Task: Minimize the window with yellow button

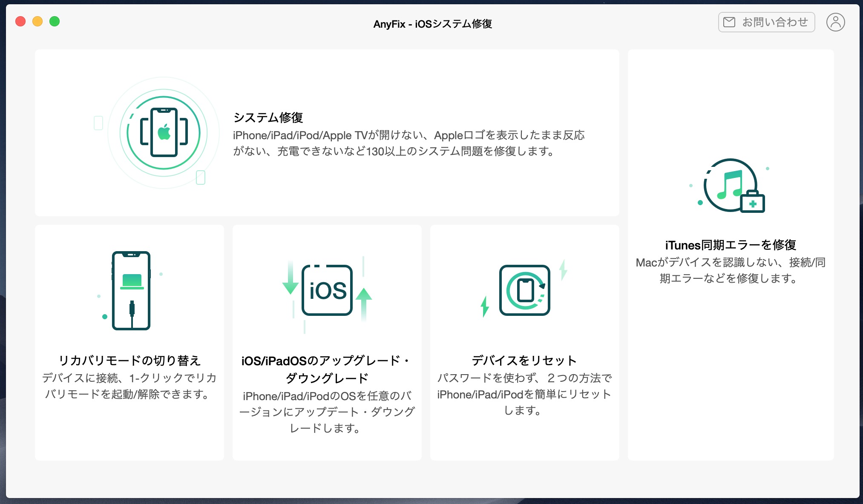Action: pos(37,21)
